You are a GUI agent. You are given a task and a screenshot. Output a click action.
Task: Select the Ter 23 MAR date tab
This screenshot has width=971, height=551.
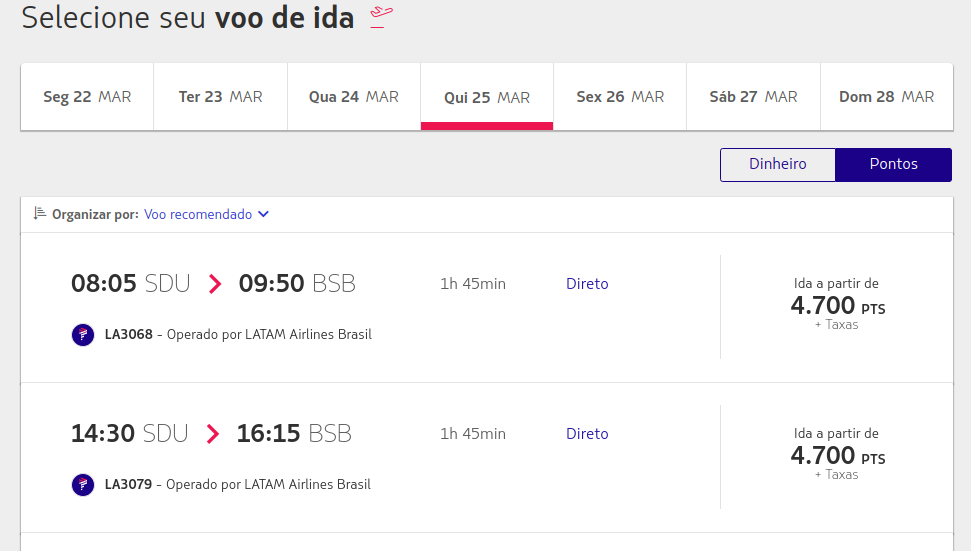point(220,97)
